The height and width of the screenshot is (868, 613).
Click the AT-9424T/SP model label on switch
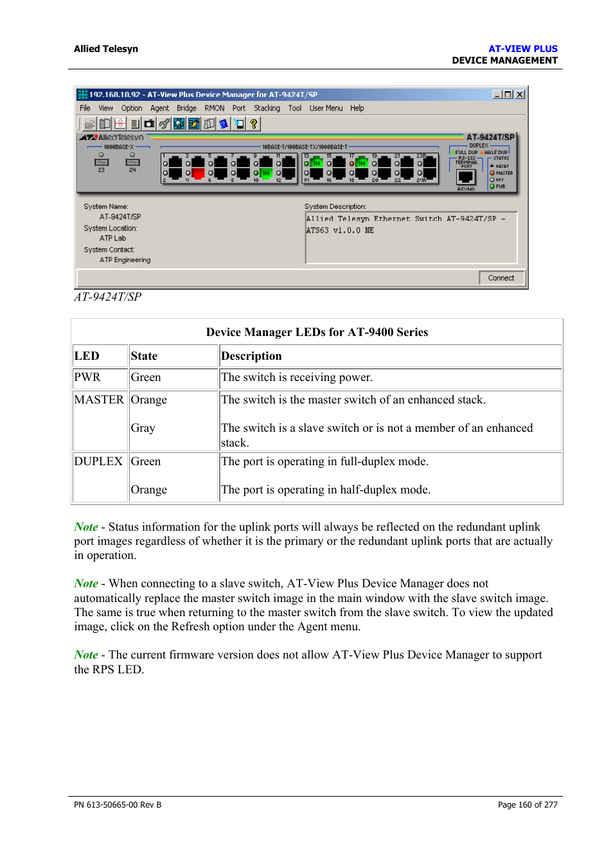point(490,137)
